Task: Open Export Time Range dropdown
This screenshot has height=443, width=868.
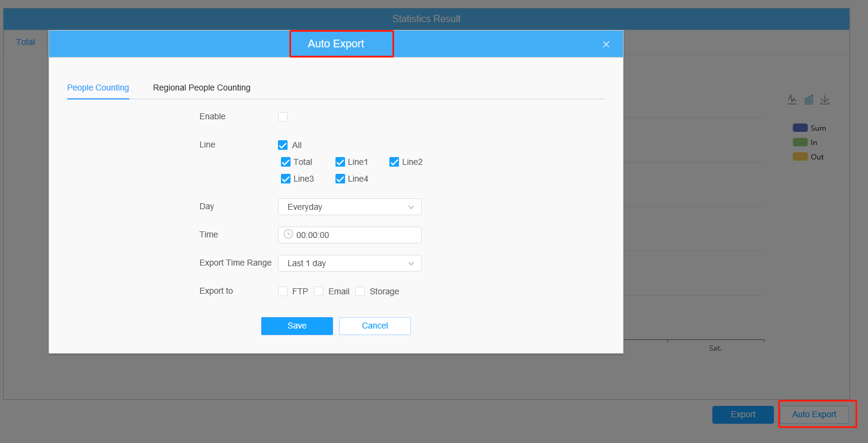Action: 350,263
